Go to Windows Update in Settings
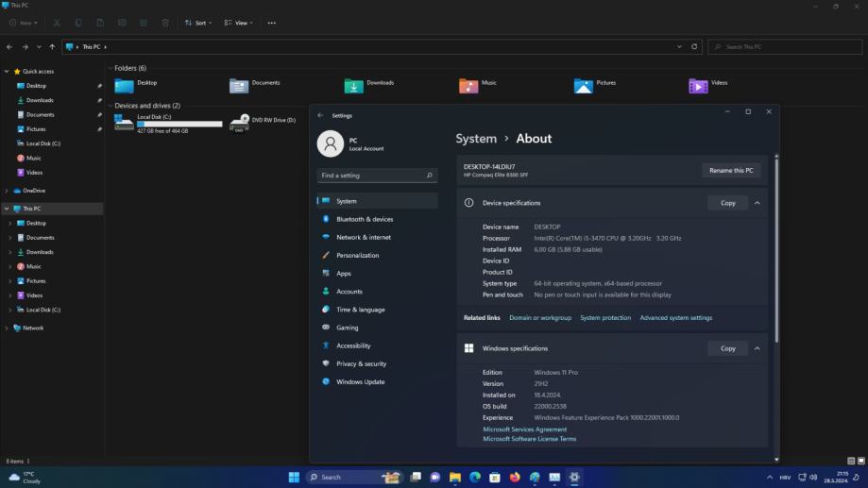 360,381
